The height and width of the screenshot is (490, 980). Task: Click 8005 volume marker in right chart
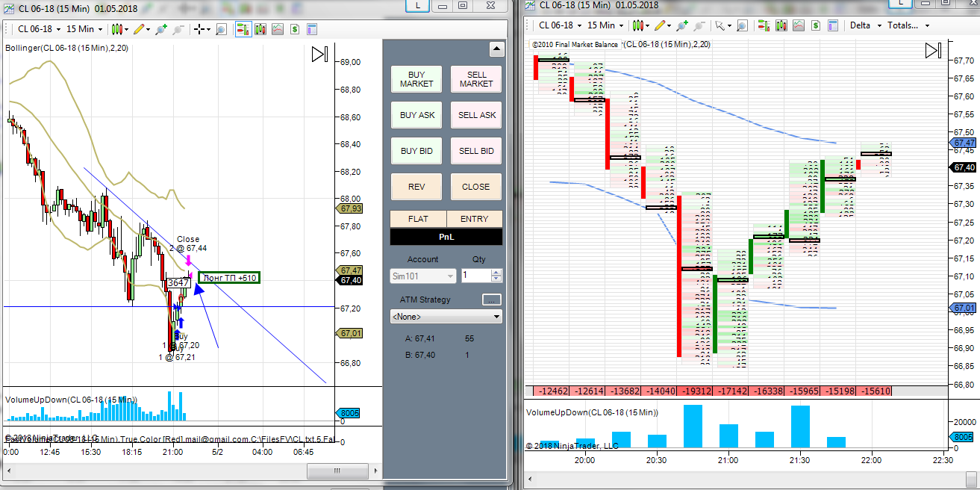963,438
